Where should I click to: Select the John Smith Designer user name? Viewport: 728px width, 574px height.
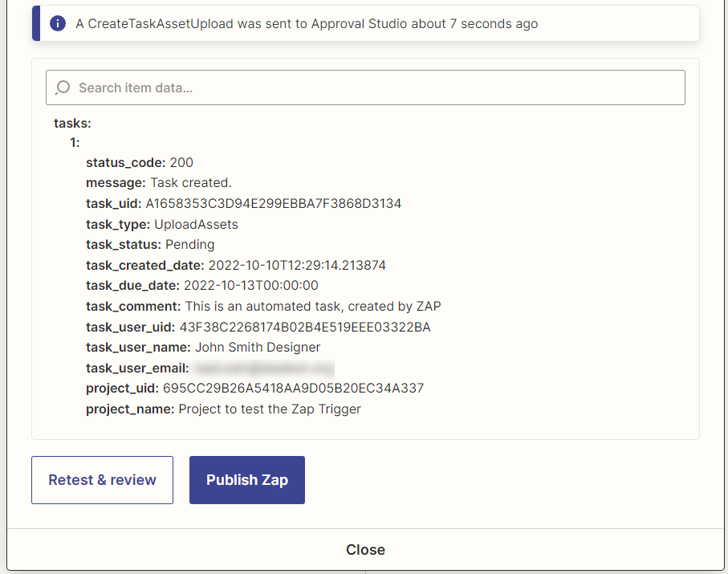pyautogui.click(x=257, y=347)
